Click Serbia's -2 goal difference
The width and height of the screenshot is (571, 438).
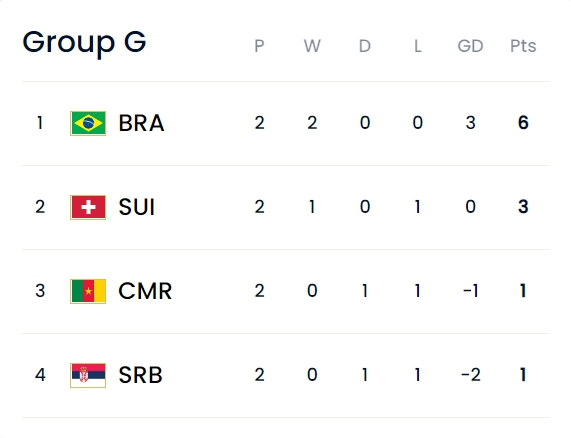(x=470, y=375)
